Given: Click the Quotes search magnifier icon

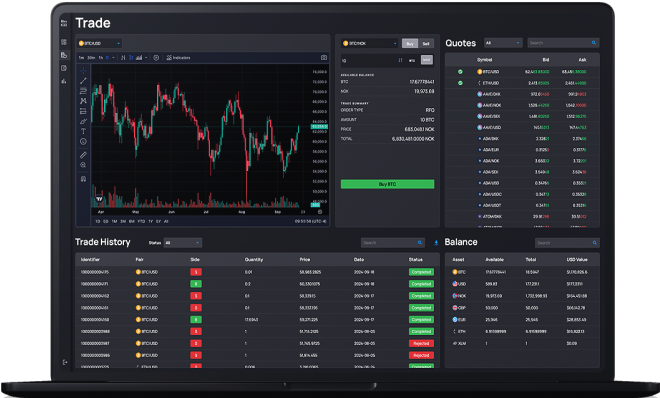Looking at the screenshot, I should tap(594, 43).
